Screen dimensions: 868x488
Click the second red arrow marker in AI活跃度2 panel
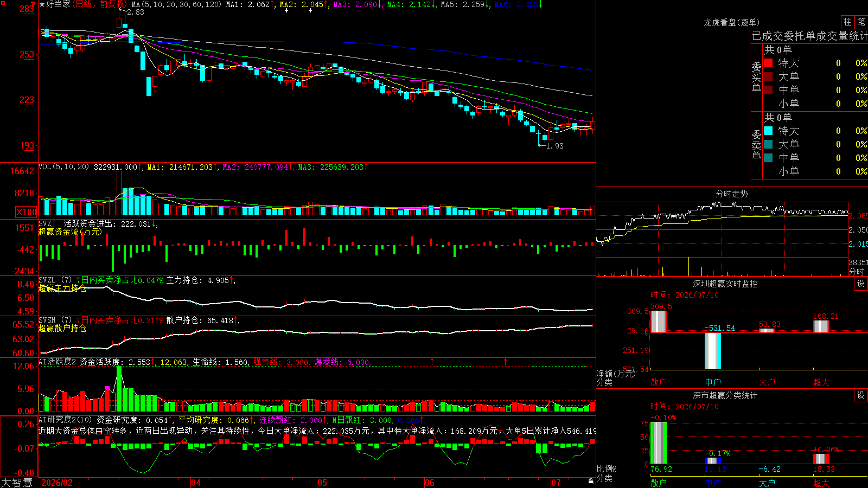point(506,361)
